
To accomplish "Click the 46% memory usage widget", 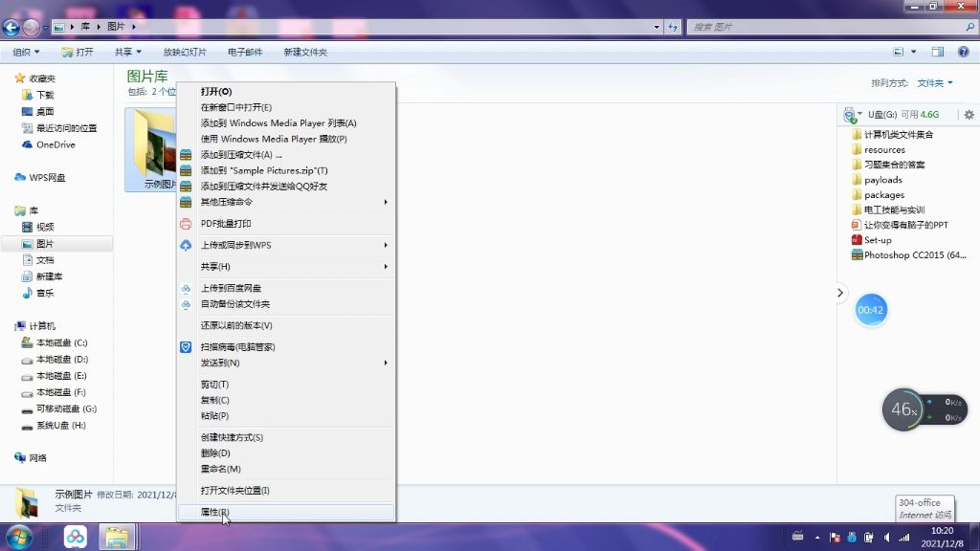I will coord(903,409).
